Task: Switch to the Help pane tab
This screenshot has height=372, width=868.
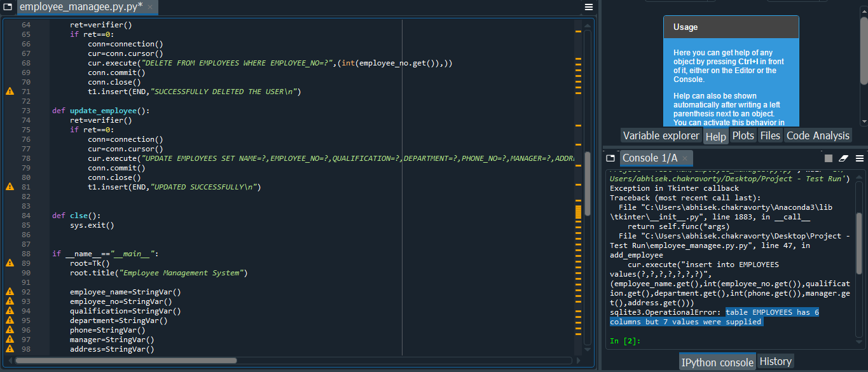Action: click(715, 136)
